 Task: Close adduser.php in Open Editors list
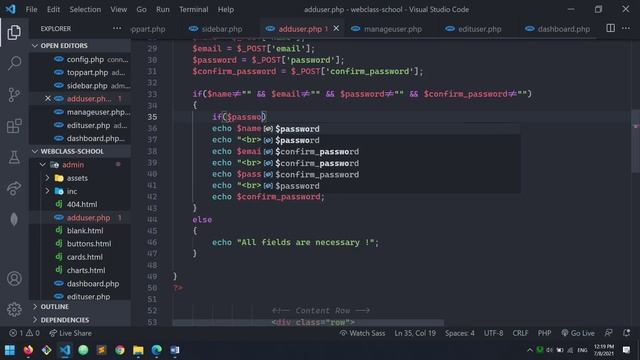pyautogui.click(x=48, y=98)
